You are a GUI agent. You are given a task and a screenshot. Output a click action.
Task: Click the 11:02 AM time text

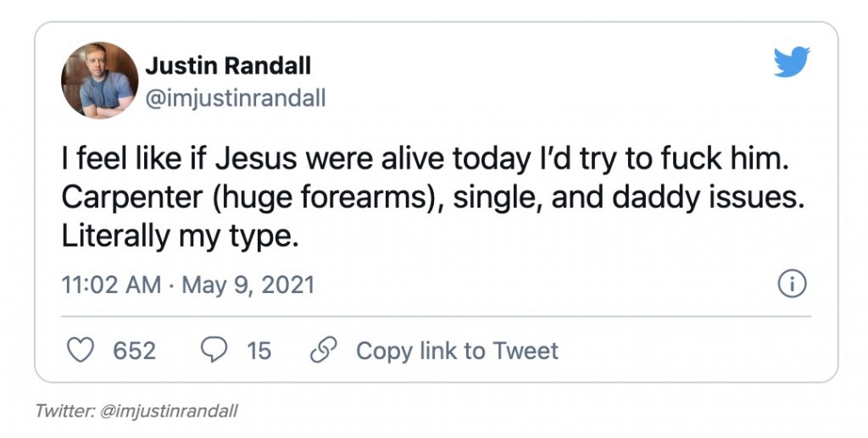coord(112,285)
